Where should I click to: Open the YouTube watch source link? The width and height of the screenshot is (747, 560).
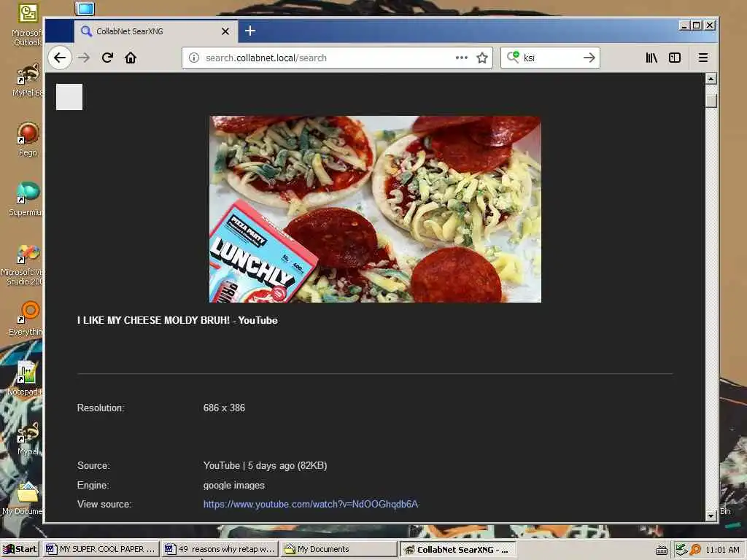(311, 504)
